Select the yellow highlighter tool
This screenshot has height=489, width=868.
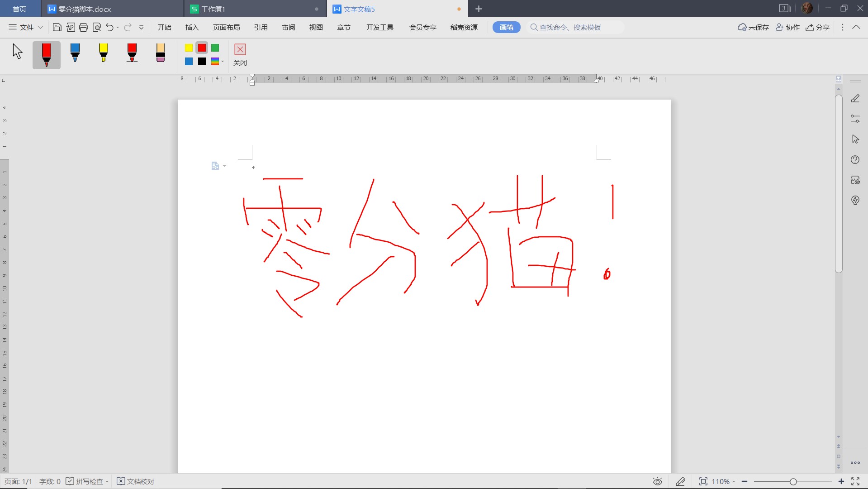(103, 53)
